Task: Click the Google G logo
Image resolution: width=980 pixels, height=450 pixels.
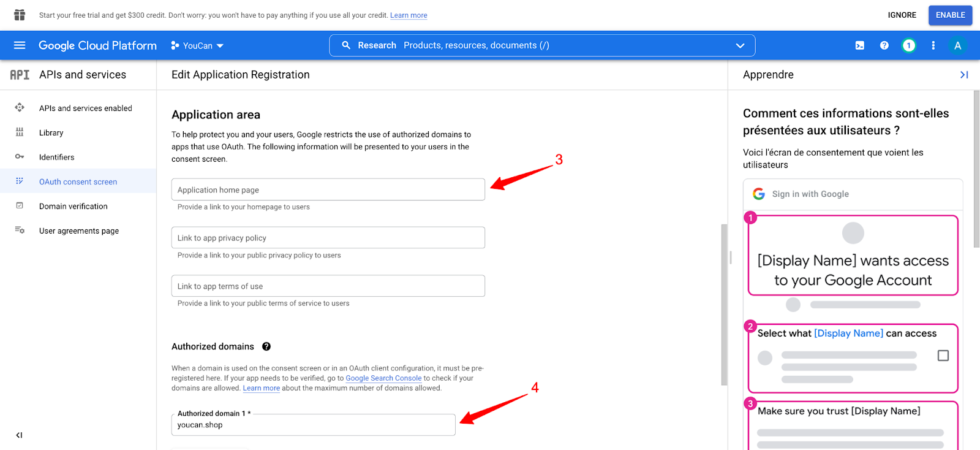Action: click(759, 194)
